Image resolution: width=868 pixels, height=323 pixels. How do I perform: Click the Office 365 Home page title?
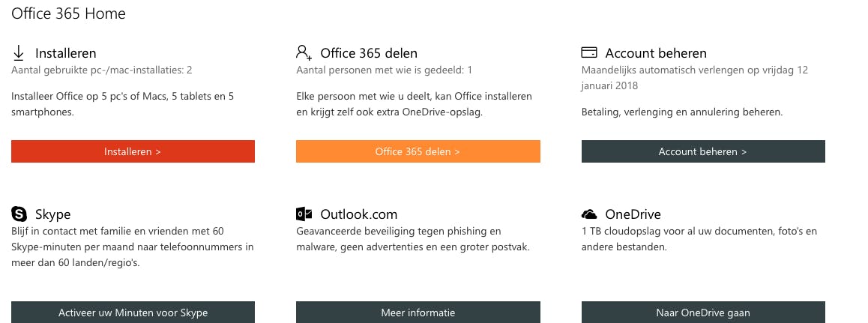click(x=68, y=13)
